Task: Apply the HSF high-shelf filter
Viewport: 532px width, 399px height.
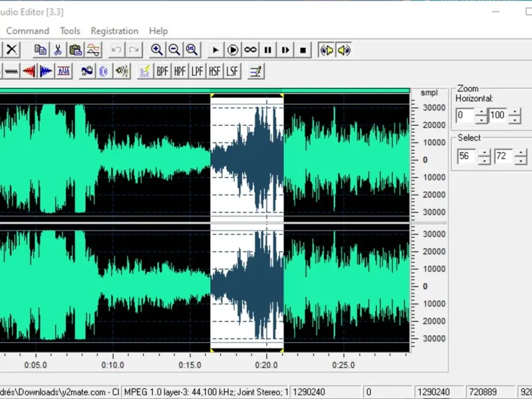Action: coord(214,71)
